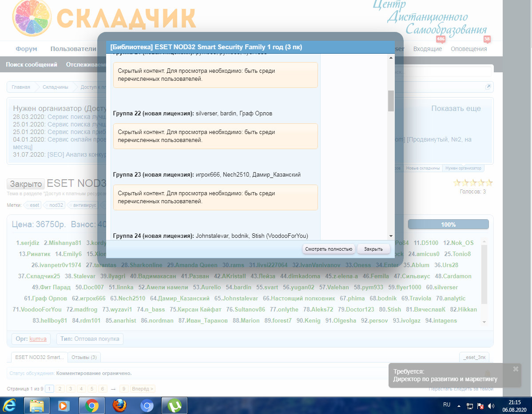532x414 pixels.
Task: Switch to Google Chrome in the taskbar
Action: (92, 406)
